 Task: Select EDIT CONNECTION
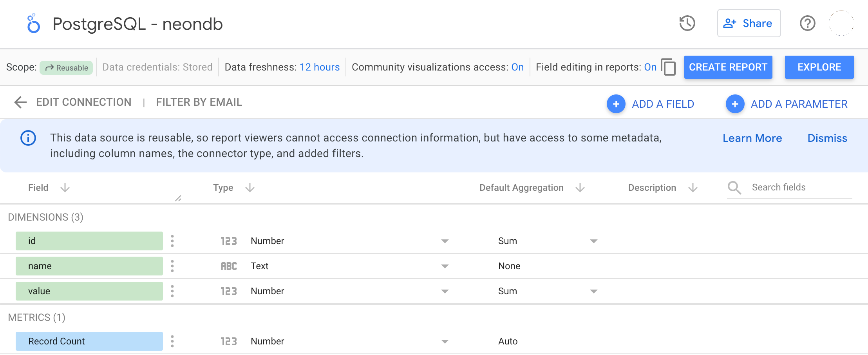coord(83,102)
